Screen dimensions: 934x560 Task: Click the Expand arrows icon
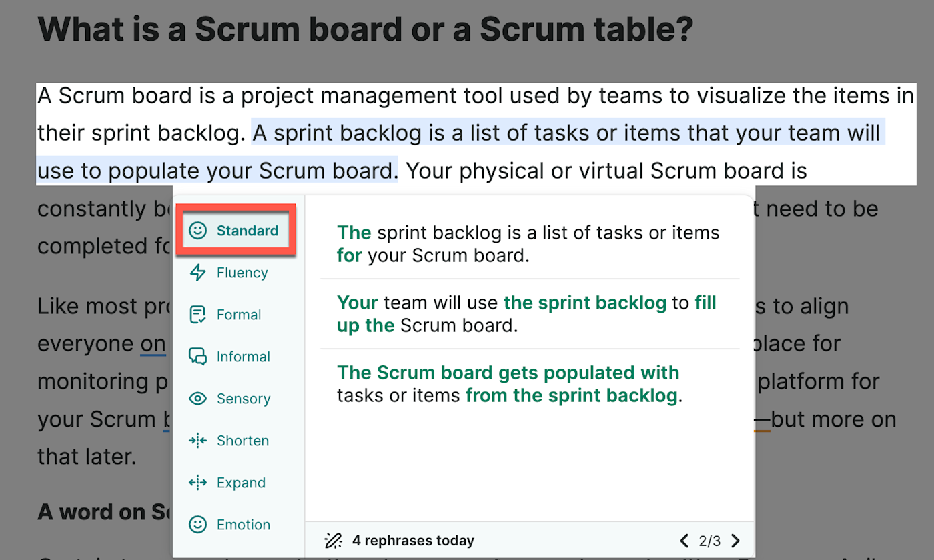197,483
